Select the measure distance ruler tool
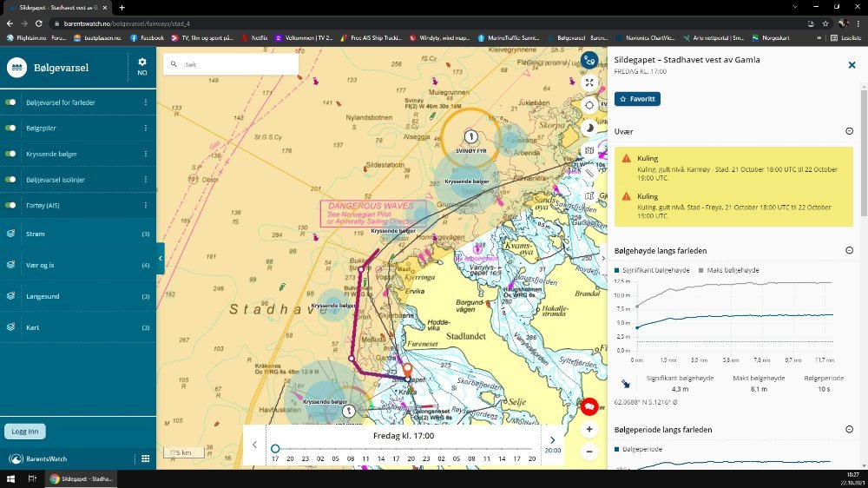Screen dimensions: 868x488 click(x=589, y=174)
